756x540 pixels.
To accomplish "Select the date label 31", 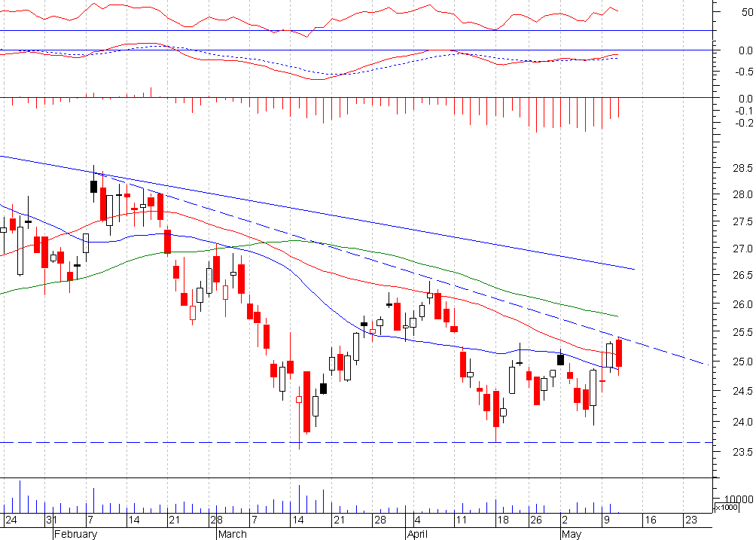I will coord(52,520).
